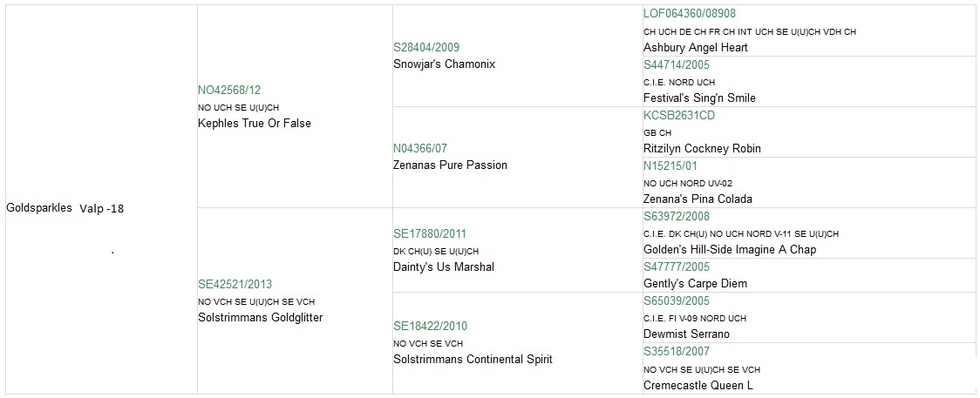The height and width of the screenshot is (398, 980).
Task: Open registration link NO42568/12
Action: (x=229, y=90)
